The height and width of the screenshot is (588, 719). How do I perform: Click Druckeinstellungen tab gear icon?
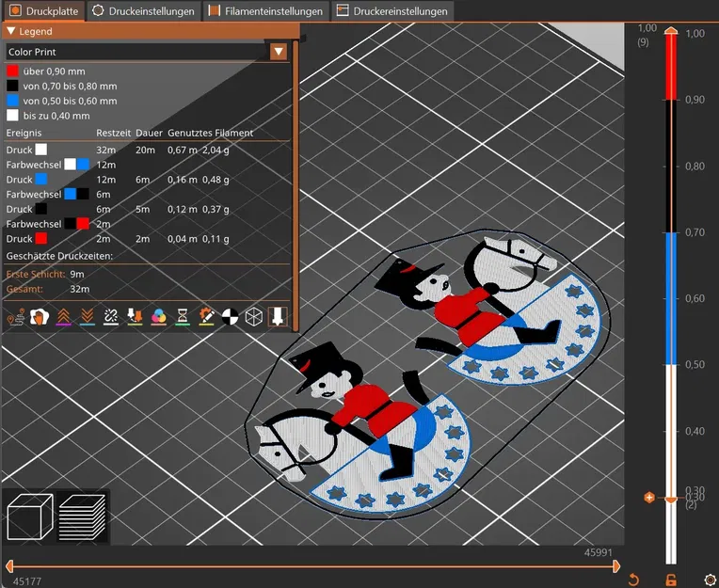(x=98, y=10)
